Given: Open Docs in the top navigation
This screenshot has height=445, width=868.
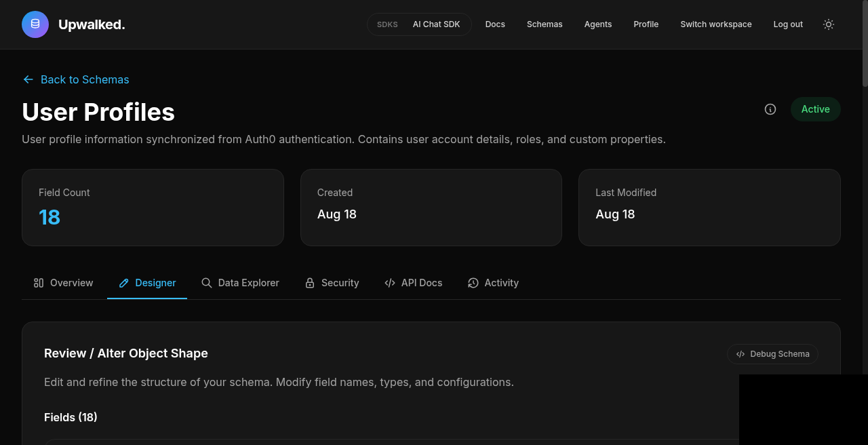Looking at the screenshot, I should (x=495, y=24).
